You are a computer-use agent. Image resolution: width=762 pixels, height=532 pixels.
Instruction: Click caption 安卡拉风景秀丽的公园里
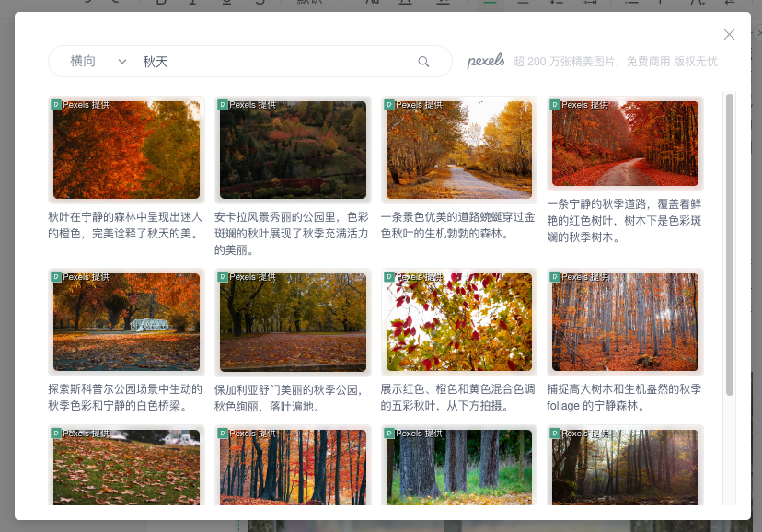(292, 233)
